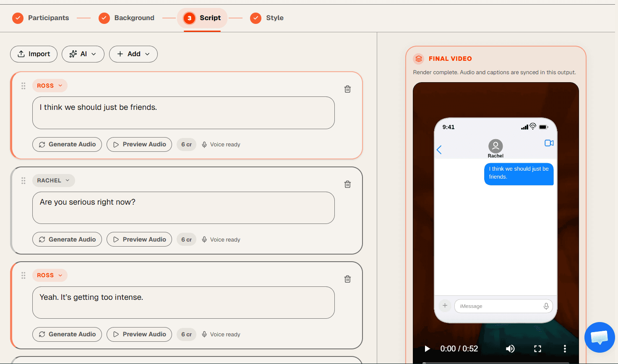618x364 pixels.
Task: Click the plus icon beside the iMessage field
Action: 445,306
